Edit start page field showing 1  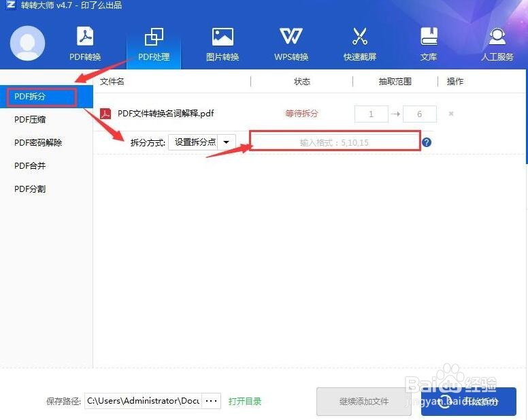tap(371, 114)
